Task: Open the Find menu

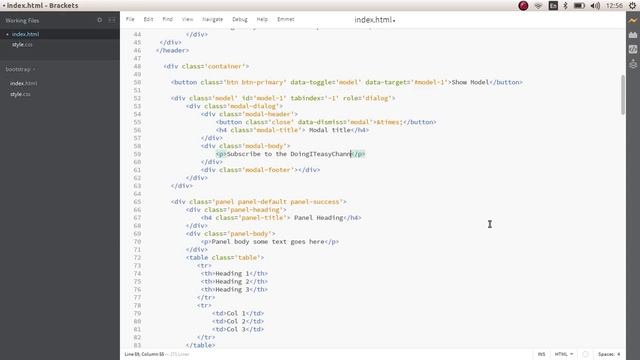Action: tap(167, 19)
